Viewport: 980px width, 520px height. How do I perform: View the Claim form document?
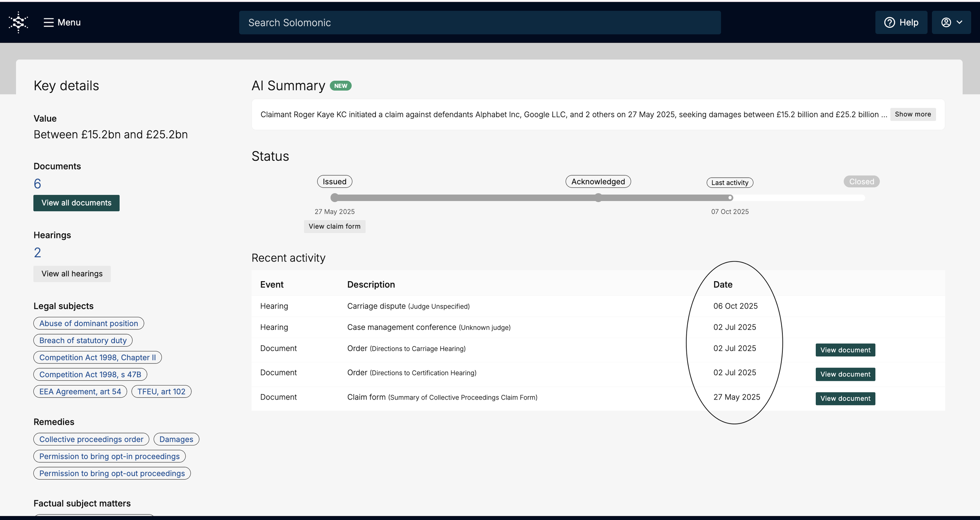845,398
